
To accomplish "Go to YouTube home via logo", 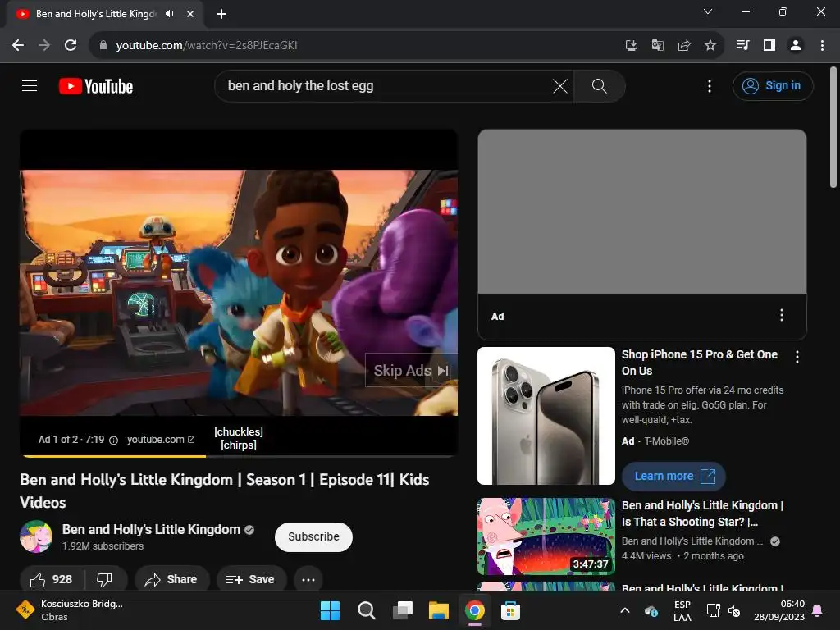I will pos(96,86).
